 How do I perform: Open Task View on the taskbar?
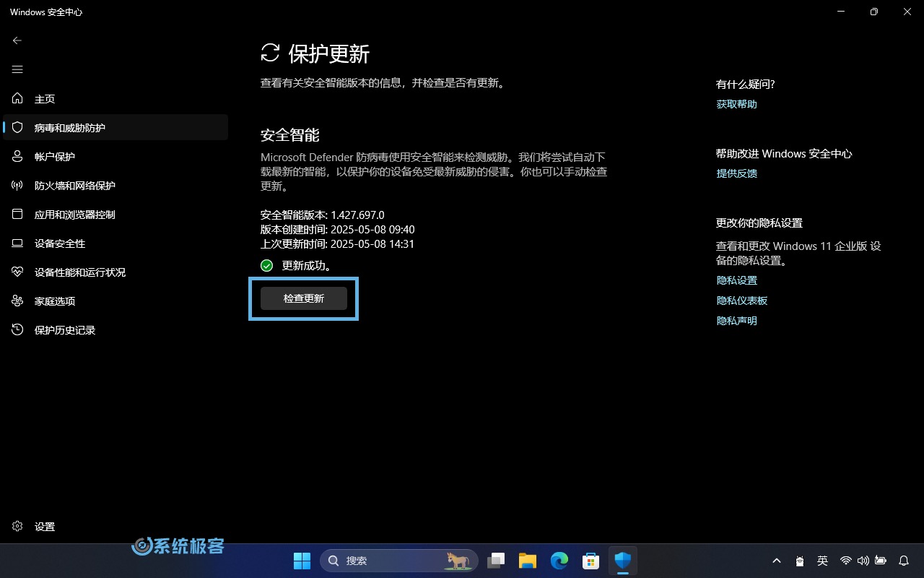[x=496, y=561]
